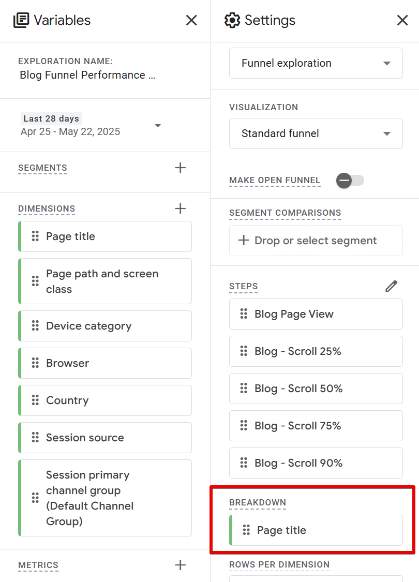
Task: Add a new segment with plus icon
Action: (180, 168)
